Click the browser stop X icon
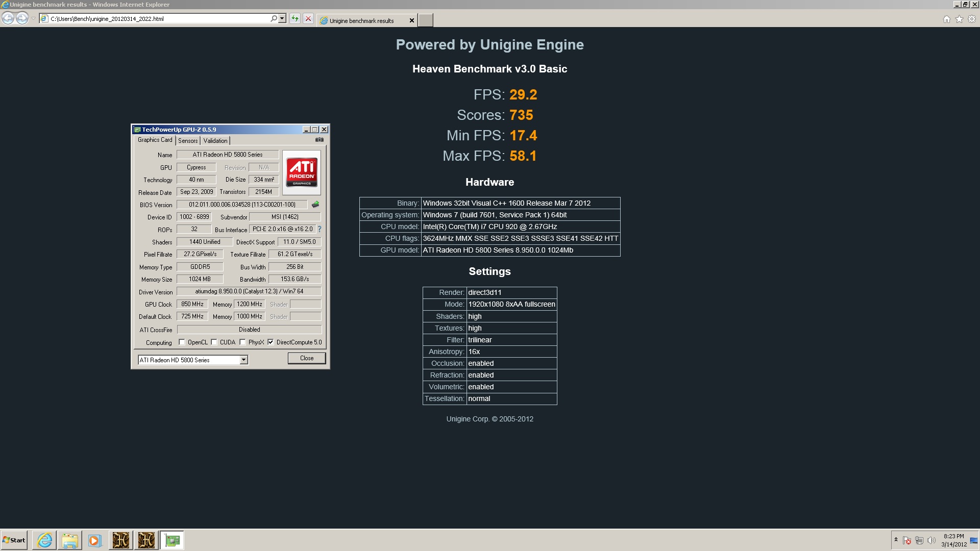Image resolution: width=980 pixels, height=551 pixels. 308,19
